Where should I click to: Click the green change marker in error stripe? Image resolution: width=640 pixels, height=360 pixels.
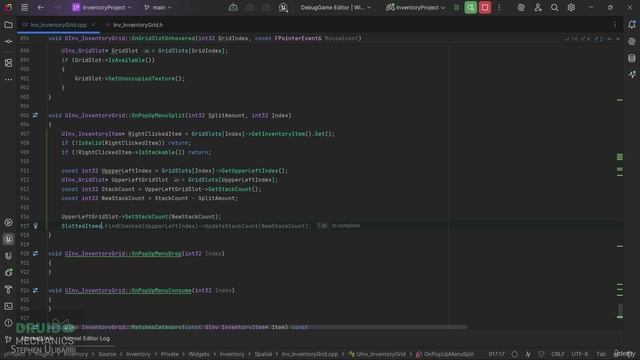coord(620,157)
